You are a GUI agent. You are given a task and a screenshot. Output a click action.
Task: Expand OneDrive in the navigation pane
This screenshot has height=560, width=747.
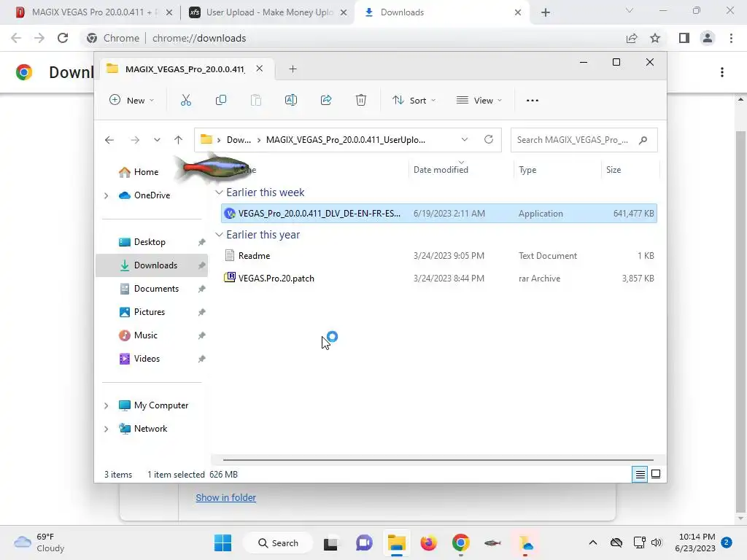coord(107,195)
